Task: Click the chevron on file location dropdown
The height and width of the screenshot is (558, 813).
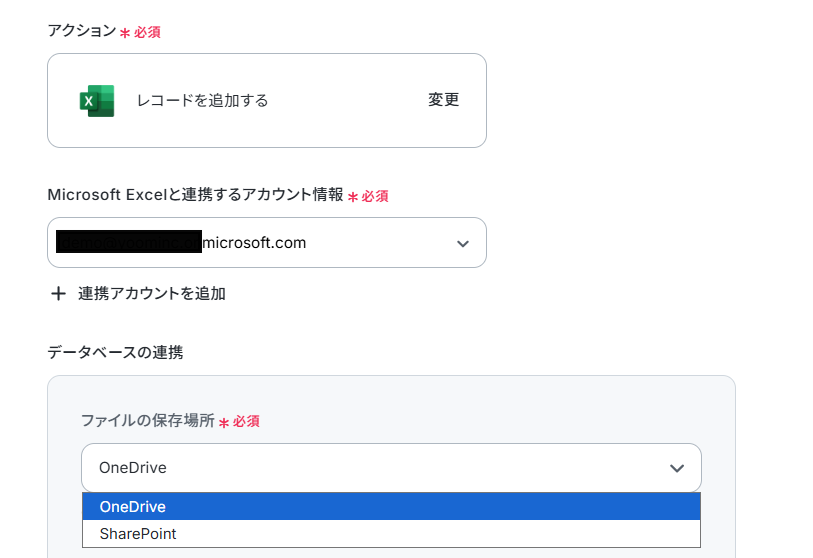Action: pyautogui.click(x=677, y=468)
